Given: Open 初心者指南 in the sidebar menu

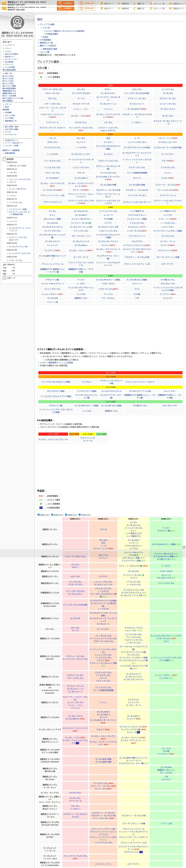Looking at the screenshot, I should (9, 62).
